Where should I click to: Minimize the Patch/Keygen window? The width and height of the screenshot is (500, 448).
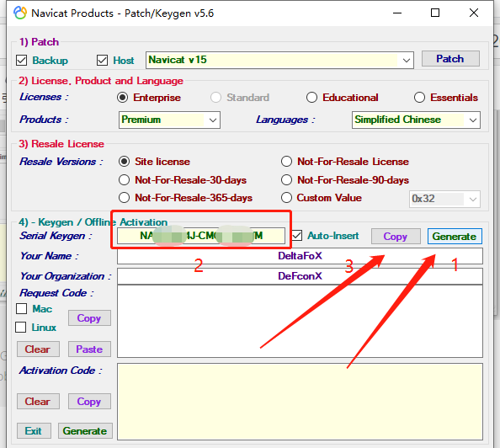click(x=397, y=13)
